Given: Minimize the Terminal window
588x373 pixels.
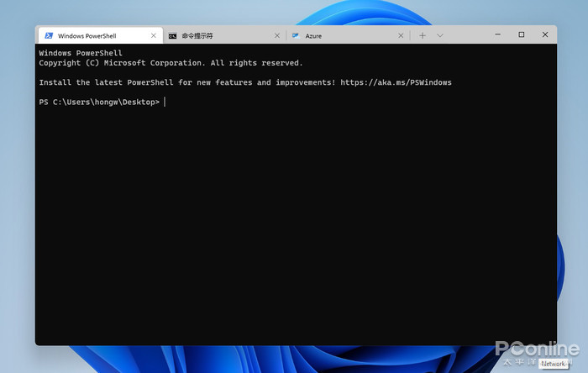Looking at the screenshot, I should pos(497,34).
